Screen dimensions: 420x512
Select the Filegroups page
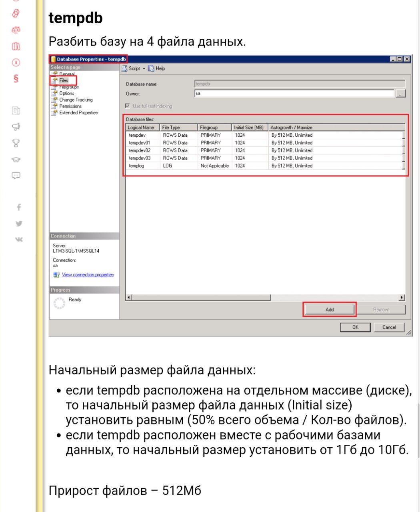(69, 87)
